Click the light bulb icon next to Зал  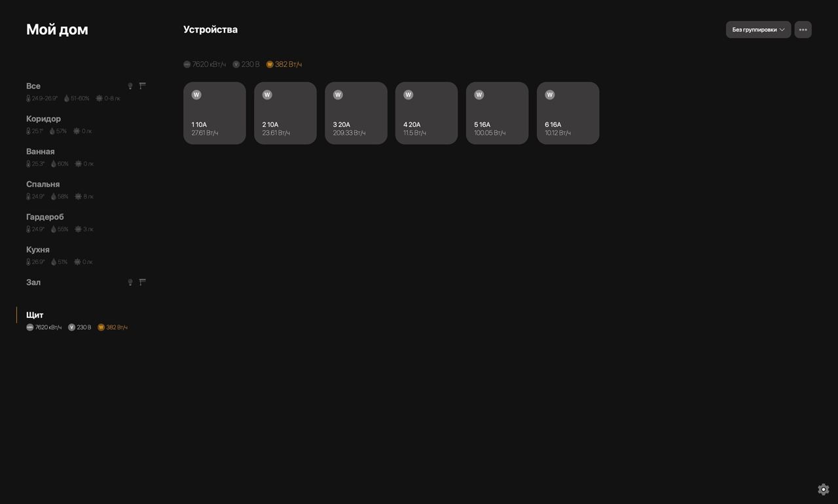click(x=130, y=282)
